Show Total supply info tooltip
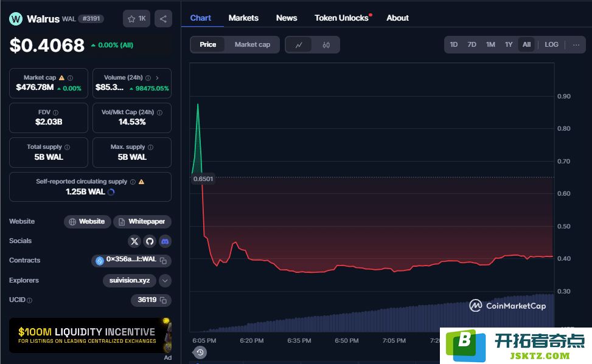Image resolution: width=592 pixels, height=364 pixels. [67, 147]
